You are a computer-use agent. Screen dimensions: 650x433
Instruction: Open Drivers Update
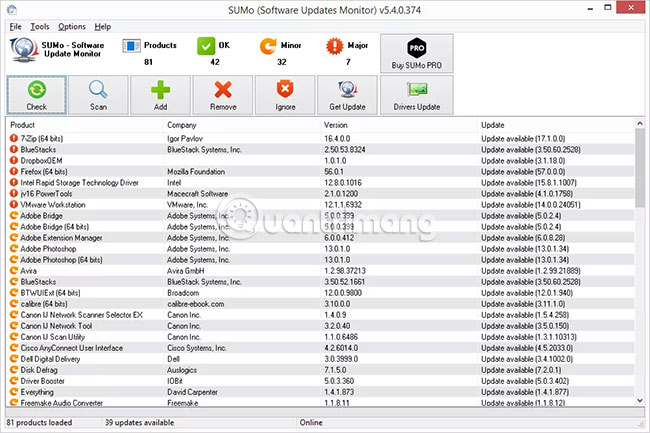tap(417, 95)
